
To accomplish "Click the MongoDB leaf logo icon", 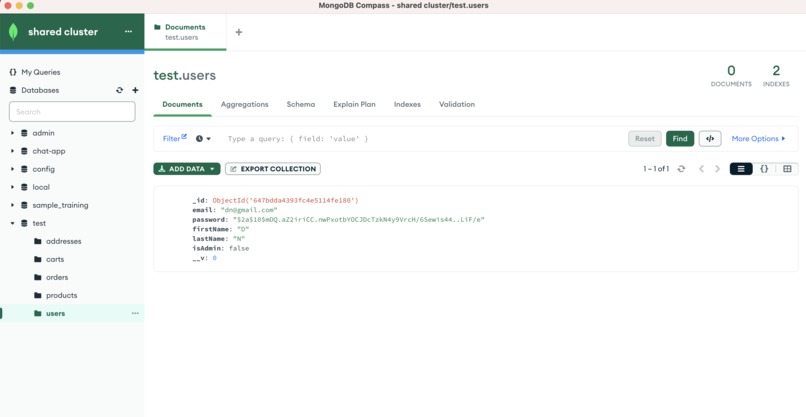I will pyautogui.click(x=13, y=32).
